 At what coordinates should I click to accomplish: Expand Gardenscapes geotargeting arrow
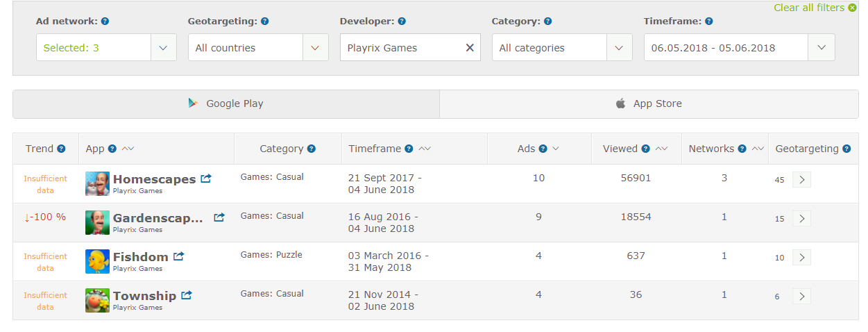801,219
